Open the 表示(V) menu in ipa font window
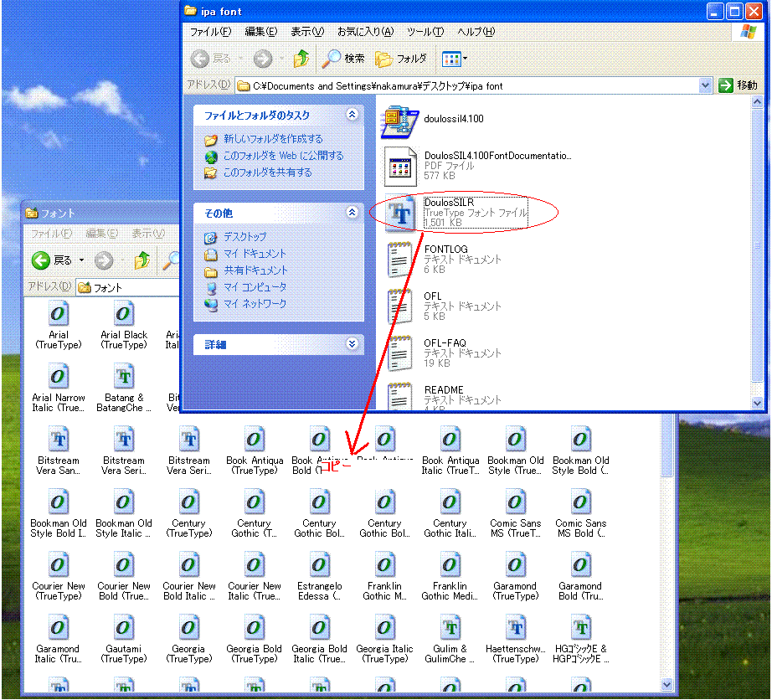This screenshot has width=772, height=700. (306, 32)
